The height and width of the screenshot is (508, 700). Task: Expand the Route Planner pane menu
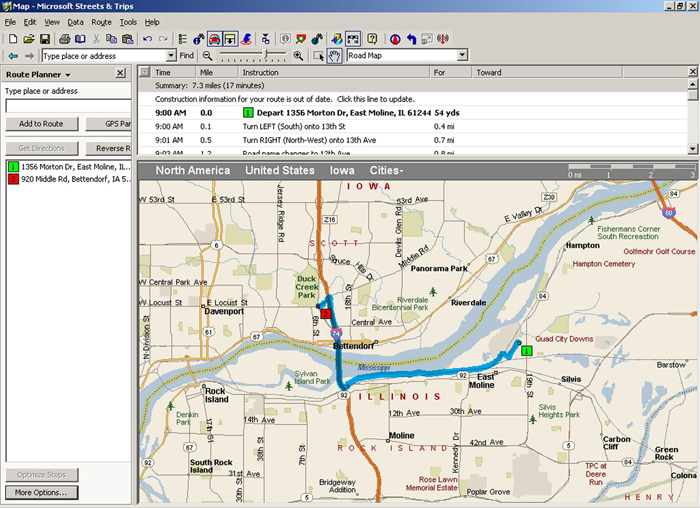click(x=67, y=75)
